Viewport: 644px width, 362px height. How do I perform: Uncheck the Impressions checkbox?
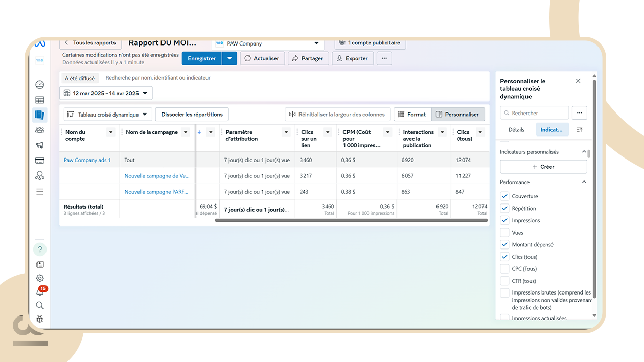pyautogui.click(x=504, y=220)
